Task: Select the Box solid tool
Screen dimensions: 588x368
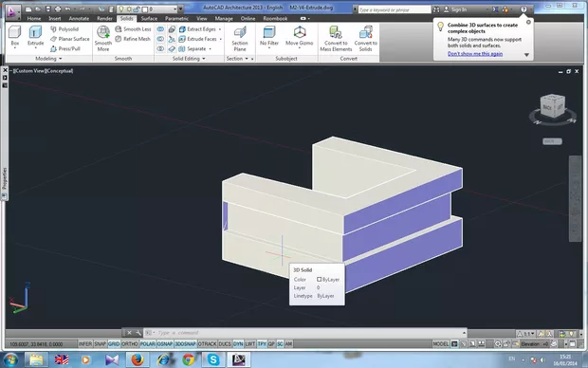Action: coord(14,36)
